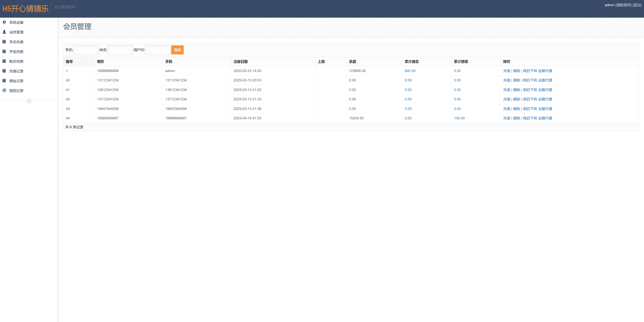Click 删除 for member 13112341234
Screen dimensions: 644x322
[516, 80]
